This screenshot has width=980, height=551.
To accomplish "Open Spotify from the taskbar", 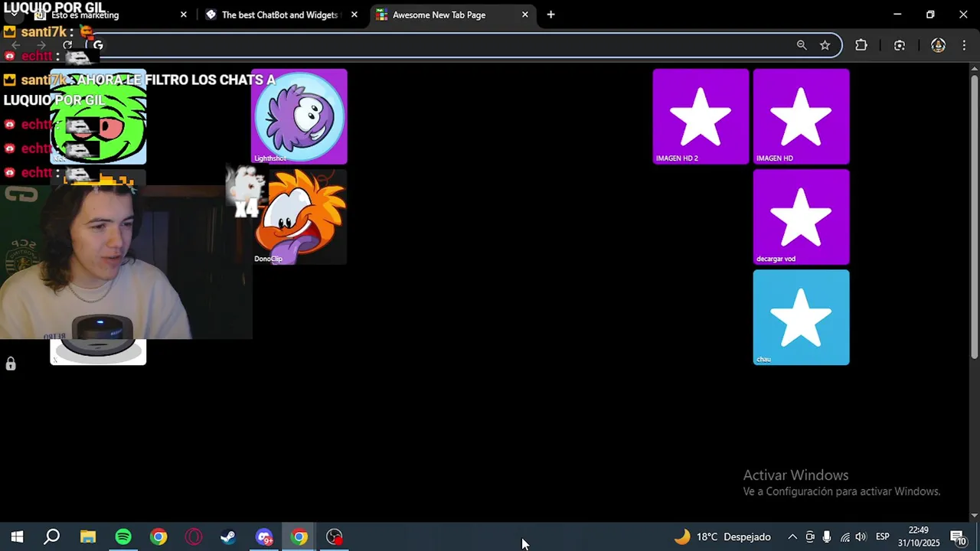I will (x=123, y=536).
